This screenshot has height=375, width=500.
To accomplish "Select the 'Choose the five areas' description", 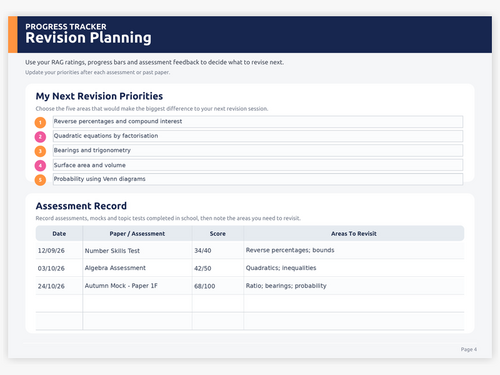I will tap(152, 109).
